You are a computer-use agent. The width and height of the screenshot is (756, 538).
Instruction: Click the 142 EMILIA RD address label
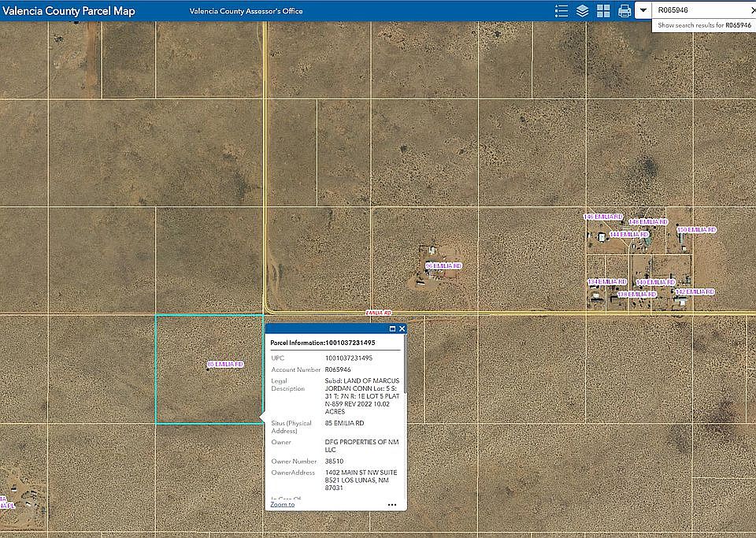695,291
